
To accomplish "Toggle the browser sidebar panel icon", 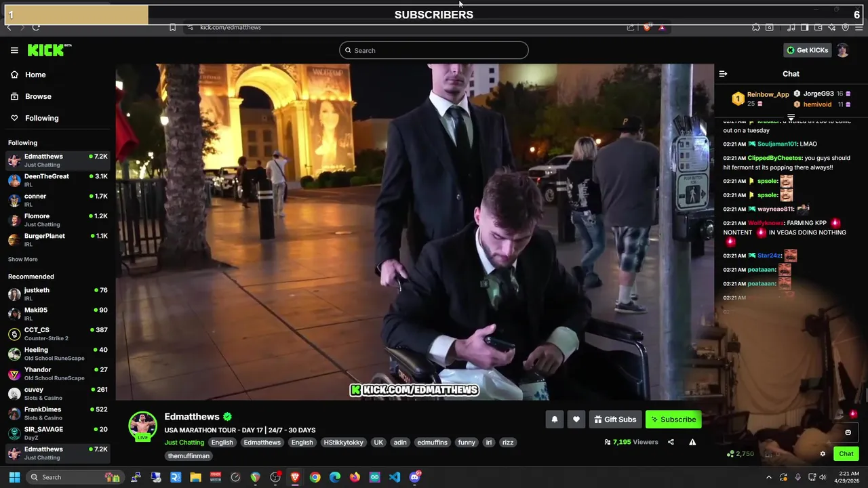I will [804, 27].
